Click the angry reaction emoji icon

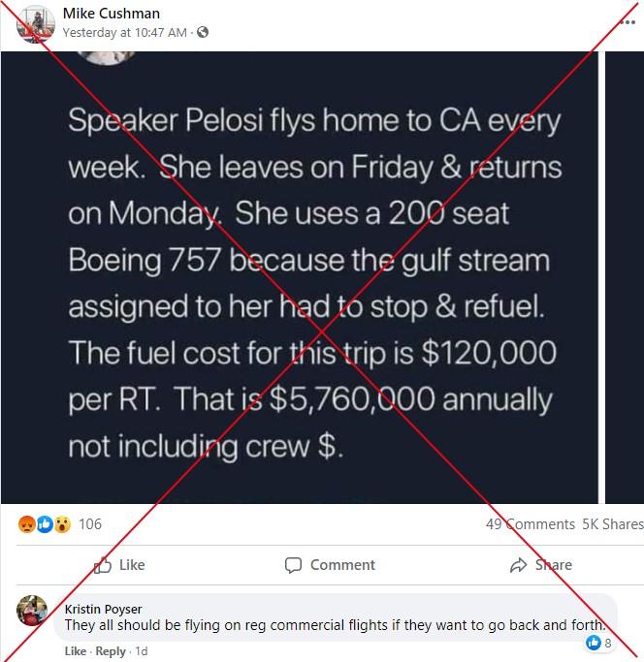click(x=26, y=524)
